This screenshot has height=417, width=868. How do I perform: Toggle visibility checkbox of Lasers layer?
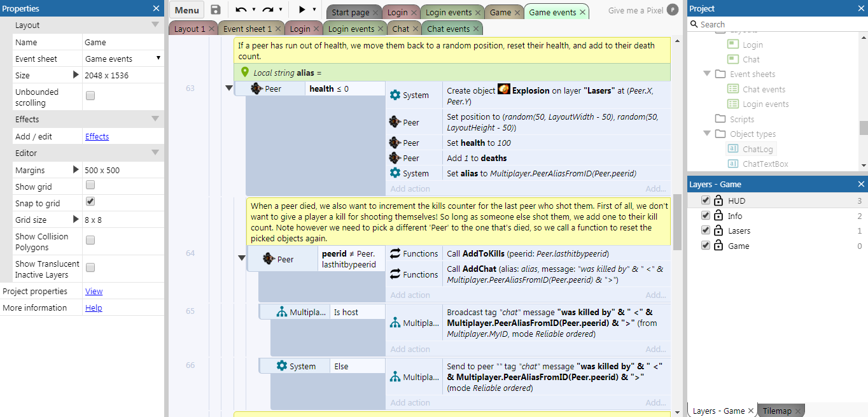[x=705, y=230]
